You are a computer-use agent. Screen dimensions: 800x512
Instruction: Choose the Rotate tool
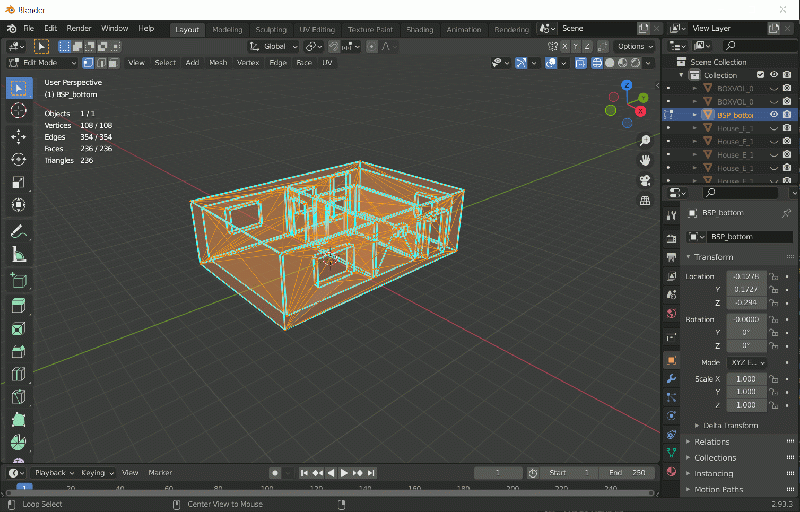coord(18,159)
